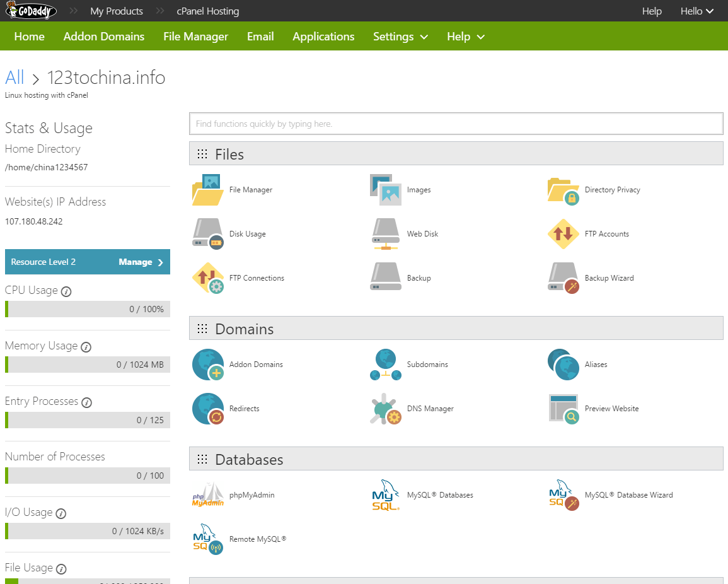Click the Domains section heading
Image resolution: width=728 pixels, height=584 pixels.
[x=244, y=329]
